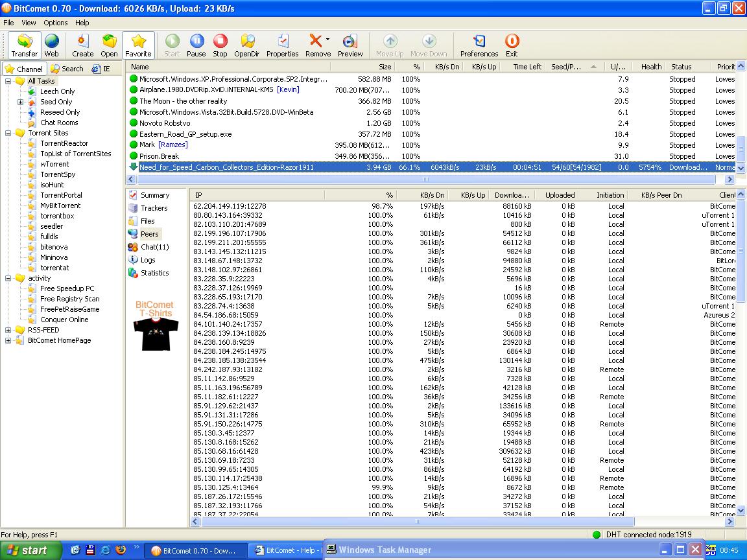Open Mininova site entry

point(54,257)
